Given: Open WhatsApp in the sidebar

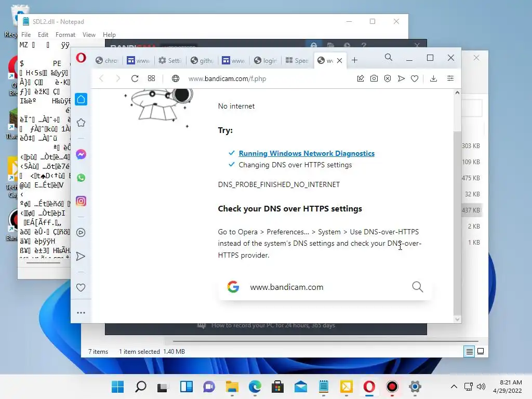Looking at the screenshot, I should pyautogui.click(x=81, y=178).
